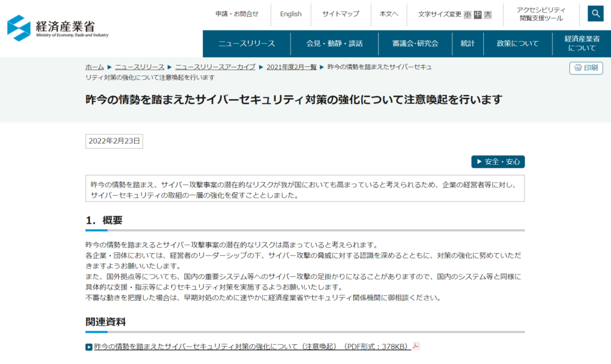Image resolution: width=611 pixels, height=364 pixels.
Task: Go to ホーム in the breadcrumb
Action: (94, 67)
